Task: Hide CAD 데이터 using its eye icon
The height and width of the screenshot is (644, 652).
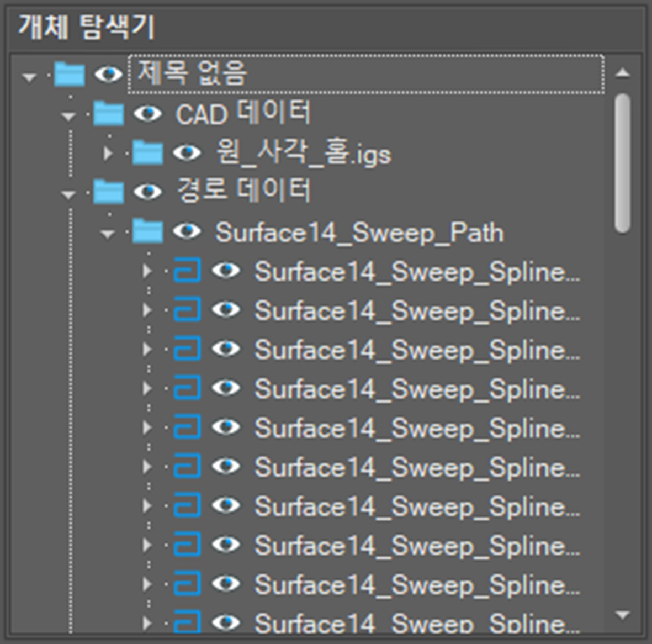Action: coord(147,114)
